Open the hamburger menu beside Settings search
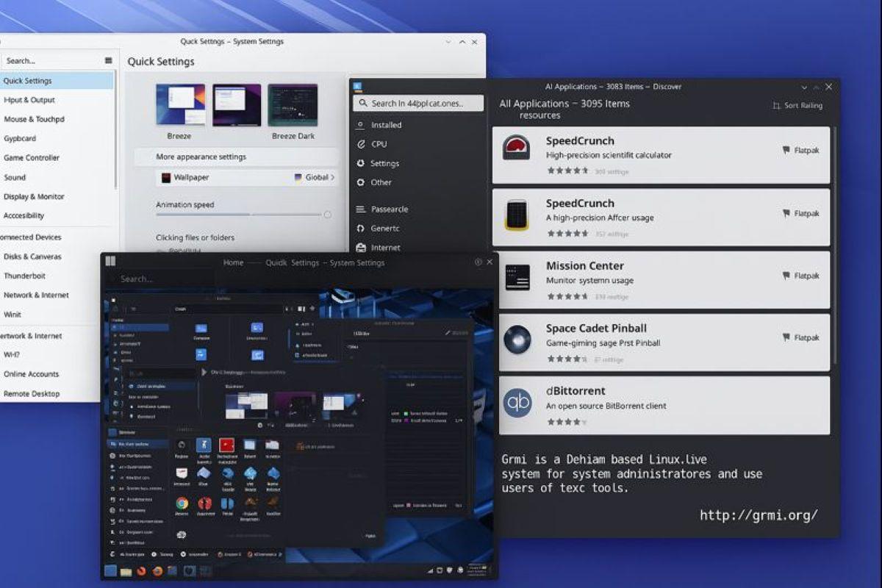 (x=109, y=61)
